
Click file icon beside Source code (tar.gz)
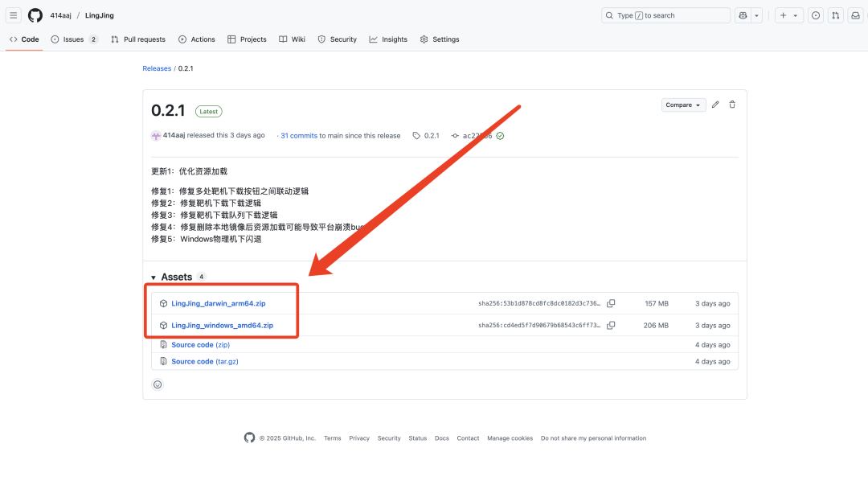(x=163, y=361)
